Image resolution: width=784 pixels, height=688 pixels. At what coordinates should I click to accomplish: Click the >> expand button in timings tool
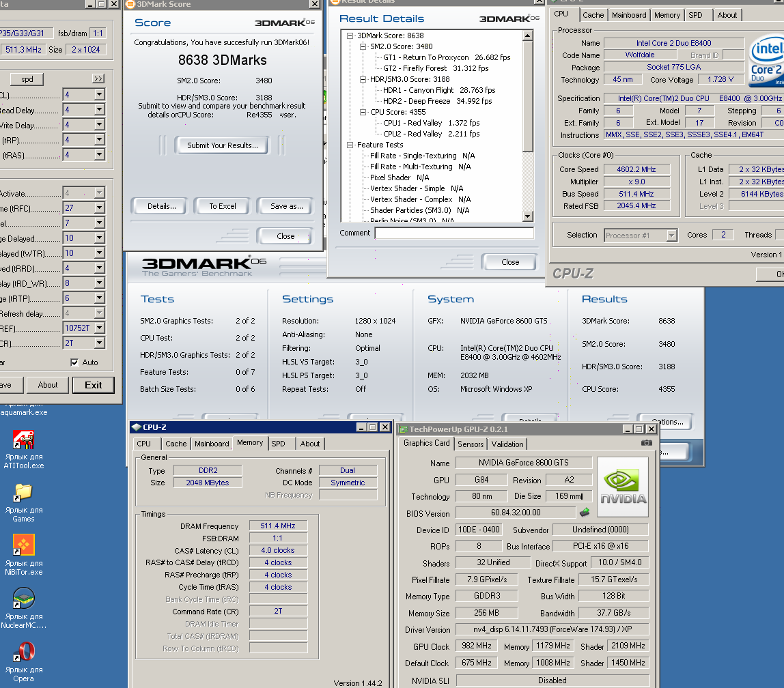[x=98, y=78]
